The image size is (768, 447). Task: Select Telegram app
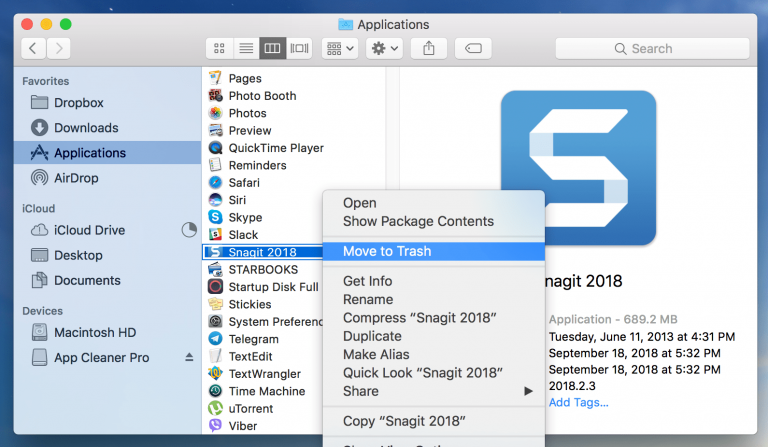[253, 339]
